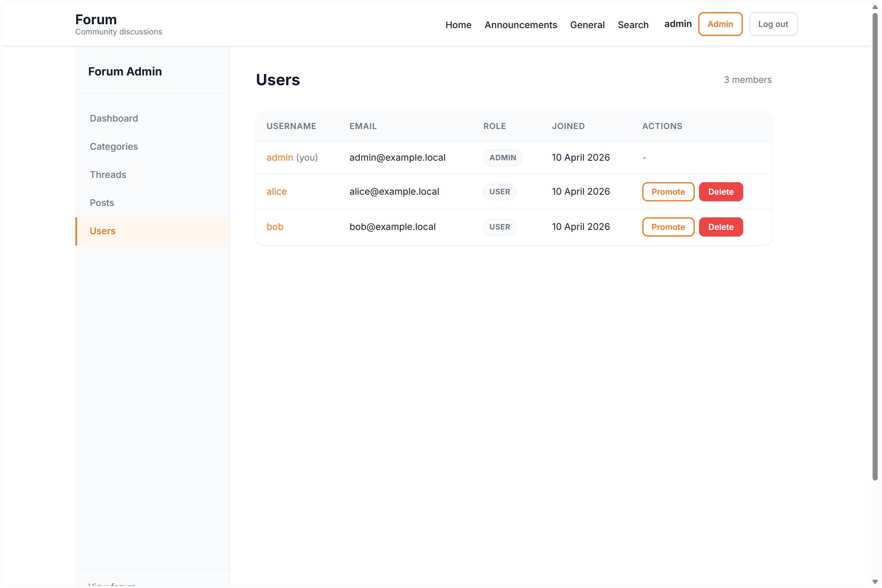The height and width of the screenshot is (588, 882).
Task: Open the forum Search page
Action: click(633, 24)
